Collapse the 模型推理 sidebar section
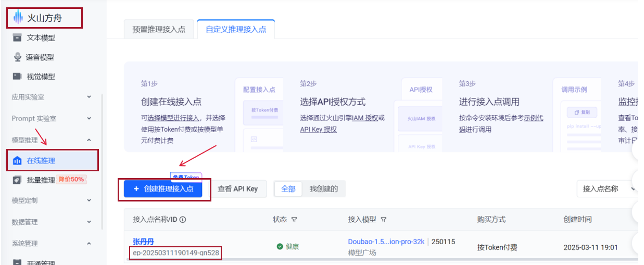Image resolution: width=644 pixels, height=265 pixels. (89, 140)
